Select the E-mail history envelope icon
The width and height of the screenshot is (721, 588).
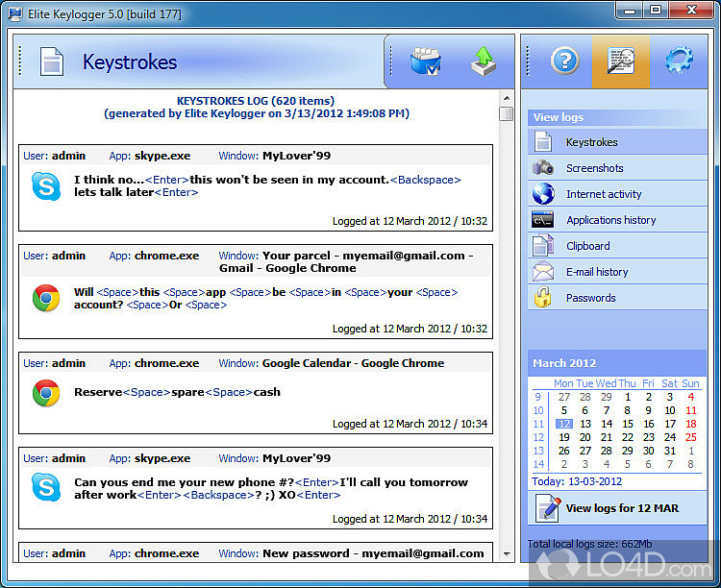pyautogui.click(x=543, y=272)
